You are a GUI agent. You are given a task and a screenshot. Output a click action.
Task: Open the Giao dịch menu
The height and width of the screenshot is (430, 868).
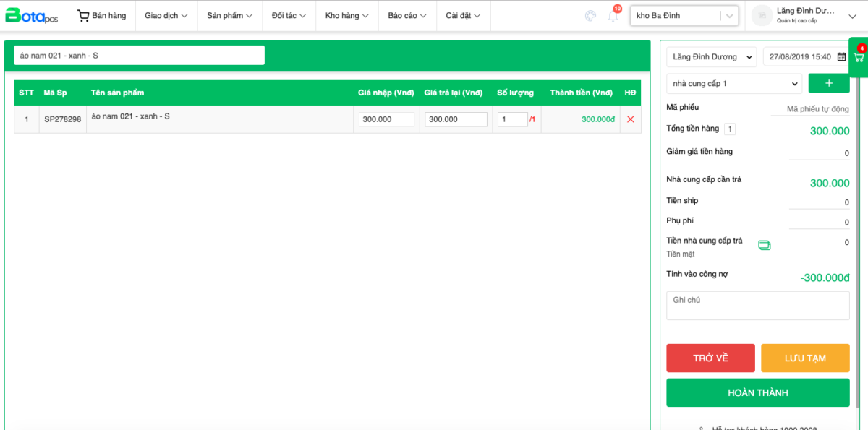click(x=166, y=16)
